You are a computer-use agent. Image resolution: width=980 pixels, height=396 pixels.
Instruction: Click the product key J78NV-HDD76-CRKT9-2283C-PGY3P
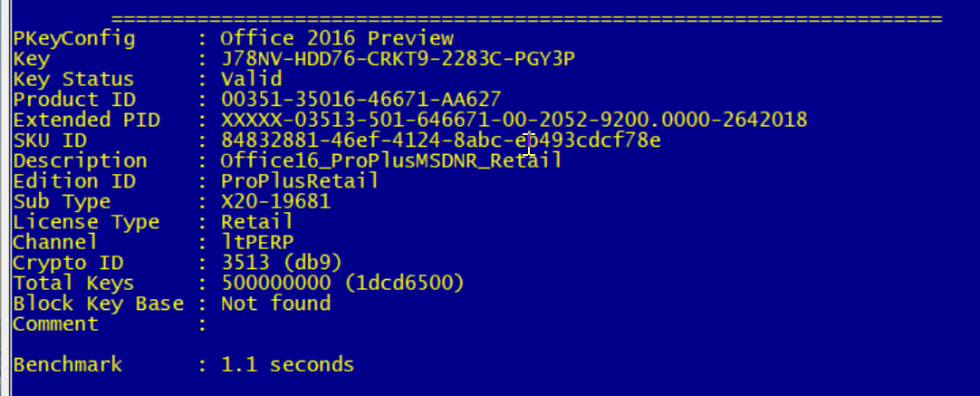point(399,59)
